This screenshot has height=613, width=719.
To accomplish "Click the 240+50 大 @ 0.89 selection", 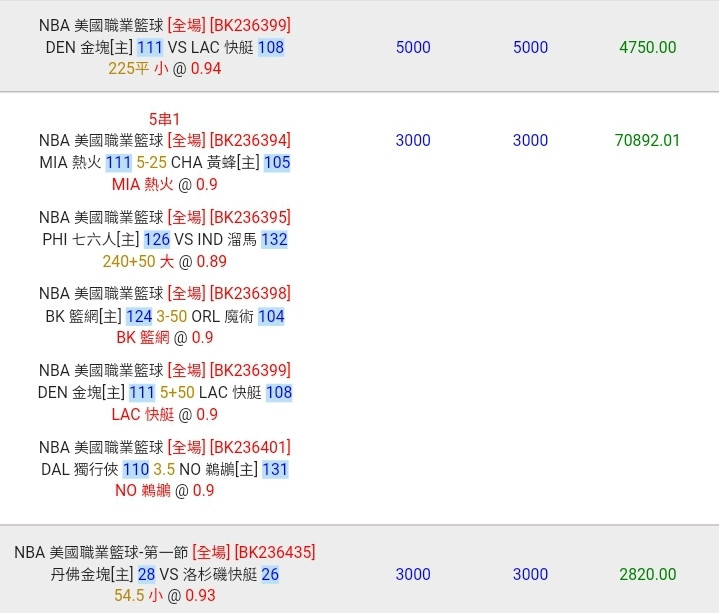I will (x=164, y=261).
